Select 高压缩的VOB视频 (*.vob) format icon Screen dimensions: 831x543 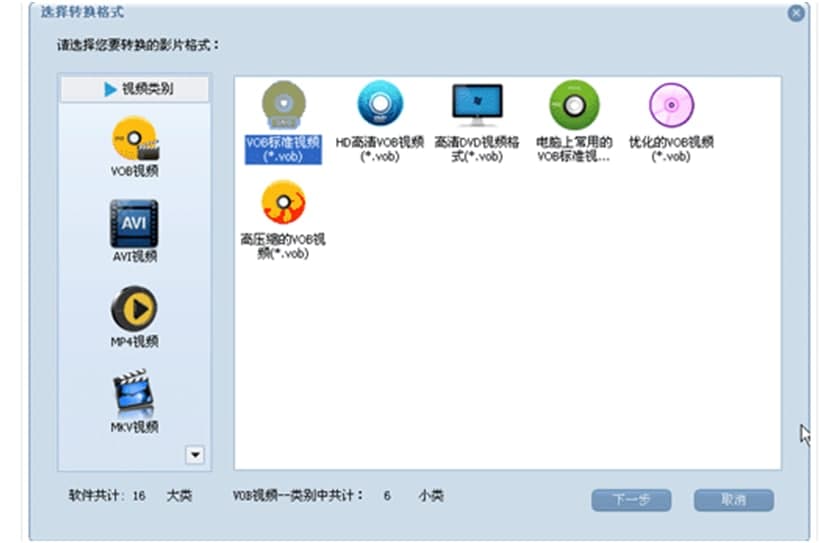coord(284,202)
